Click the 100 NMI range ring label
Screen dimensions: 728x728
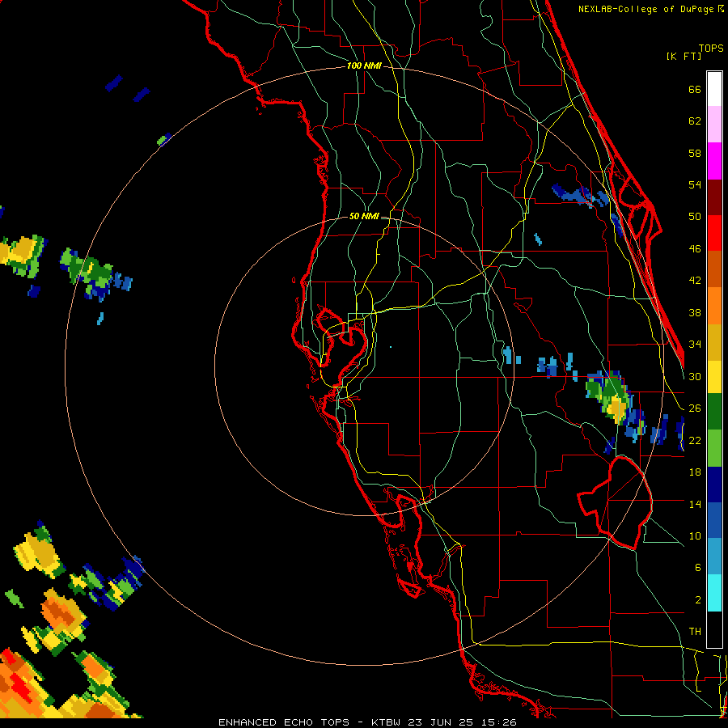pyautogui.click(x=364, y=66)
